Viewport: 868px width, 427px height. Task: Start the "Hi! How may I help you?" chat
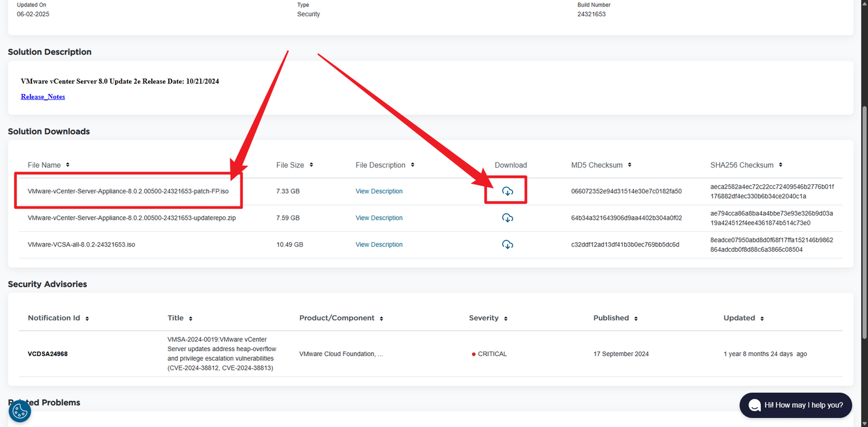[796, 405]
